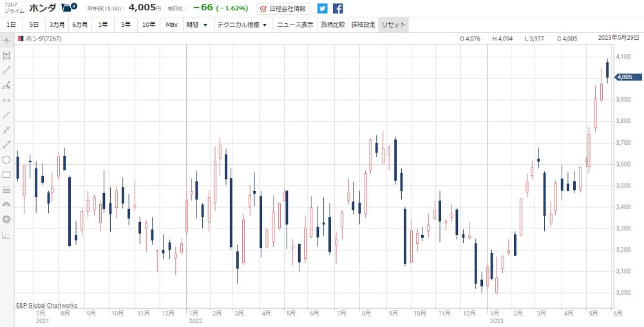Viewport: 644px width, 327px height.
Task: Click the H 4,094 high value
Action: 502,39
